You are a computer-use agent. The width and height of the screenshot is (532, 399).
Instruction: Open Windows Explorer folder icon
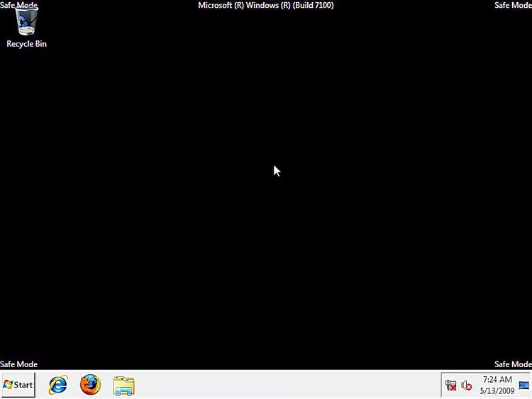pyautogui.click(x=123, y=386)
